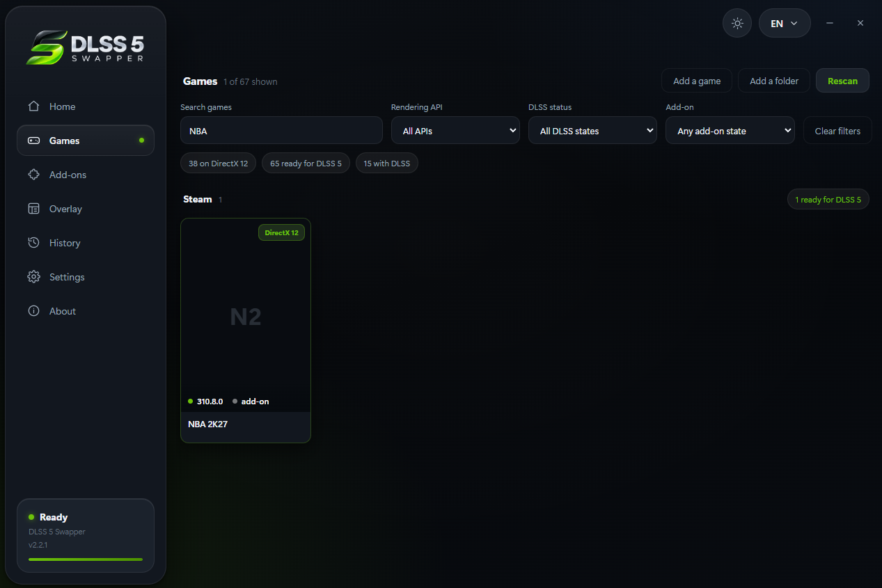Click the Ready status text
Image resolution: width=882 pixels, height=588 pixels.
[x=54, y=517]
